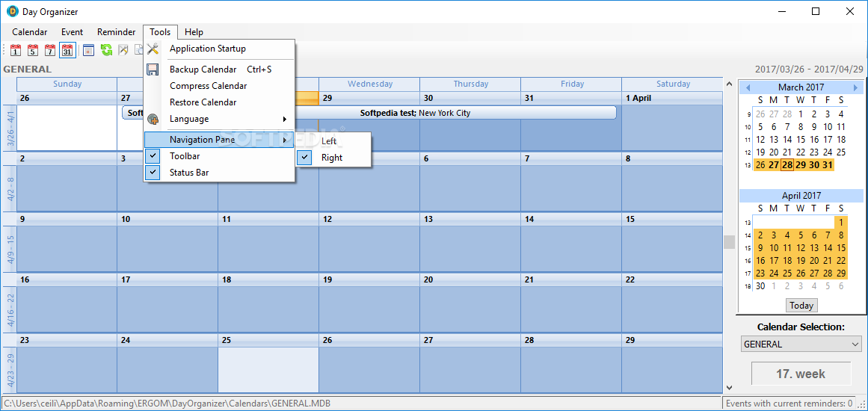The width and height of the screenshot is (868, 411).
Task: Click the globe icon next to Language
Action: [x=153, y=119]
